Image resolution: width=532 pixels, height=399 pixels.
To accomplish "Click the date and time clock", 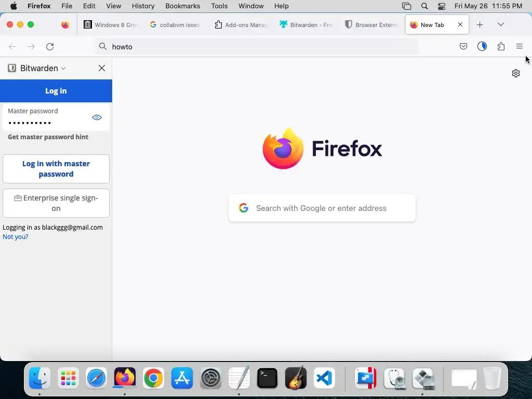I will [488, 6].
